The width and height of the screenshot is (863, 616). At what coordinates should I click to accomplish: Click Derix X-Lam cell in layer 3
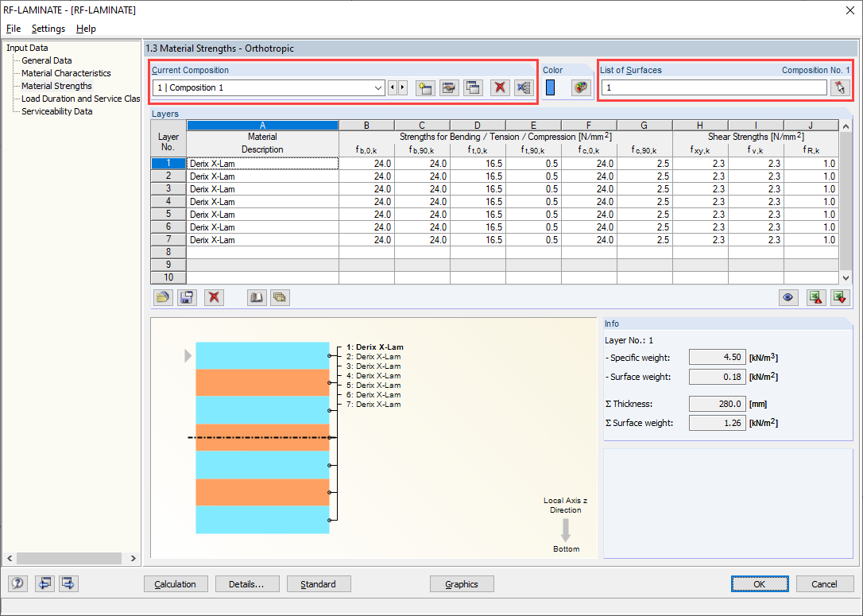point(262,189)
